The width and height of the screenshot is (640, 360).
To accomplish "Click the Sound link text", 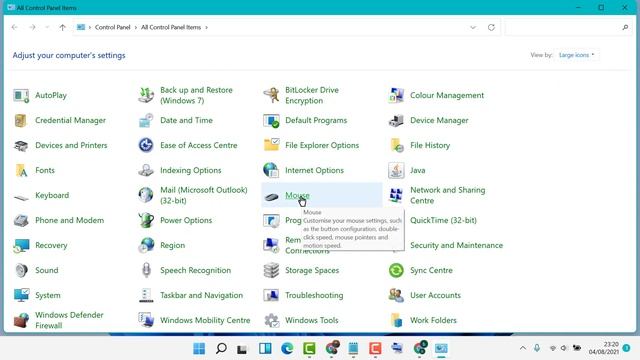I will click(x=47, y=270).
